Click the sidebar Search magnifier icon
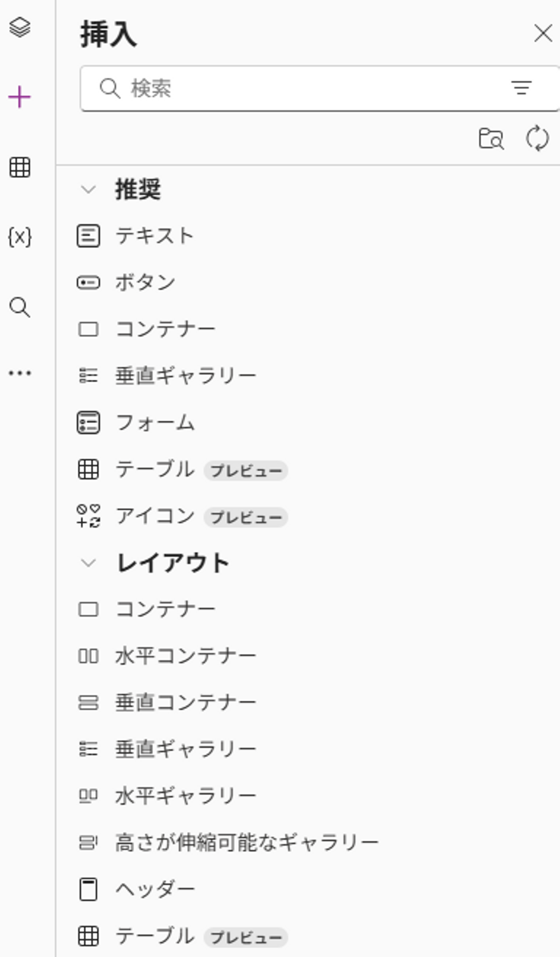The width and height of the screenshot is (560, 957). pyautogui.click(x=19, y=307)
